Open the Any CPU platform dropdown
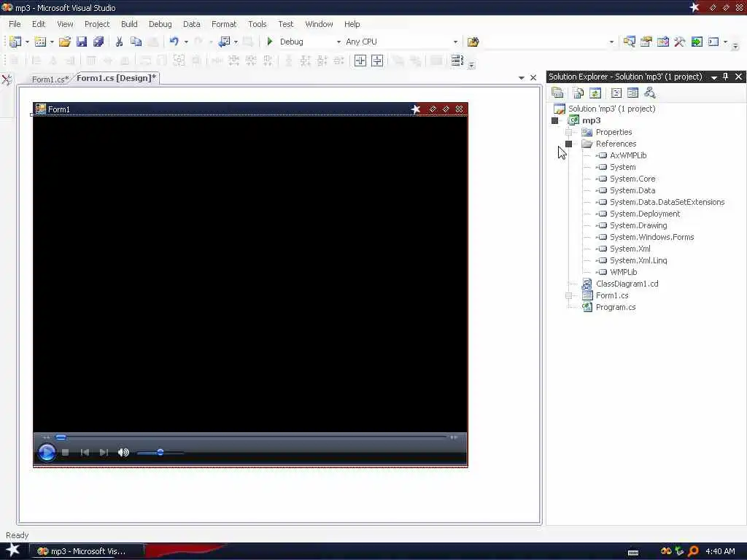Viewport: 747px width, 560px height. pyautogui.click(x=455, y=42)
